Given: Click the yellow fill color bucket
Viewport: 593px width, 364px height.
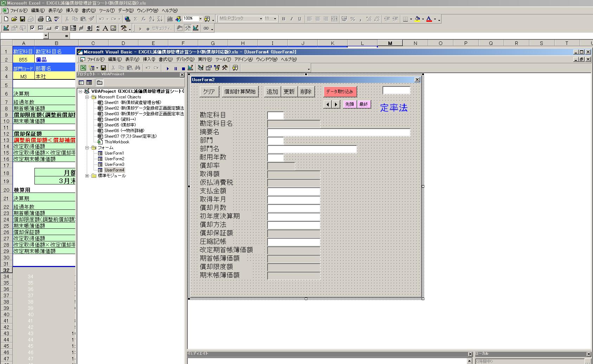Looking at the screenshot, I should [x=417, y=19].
